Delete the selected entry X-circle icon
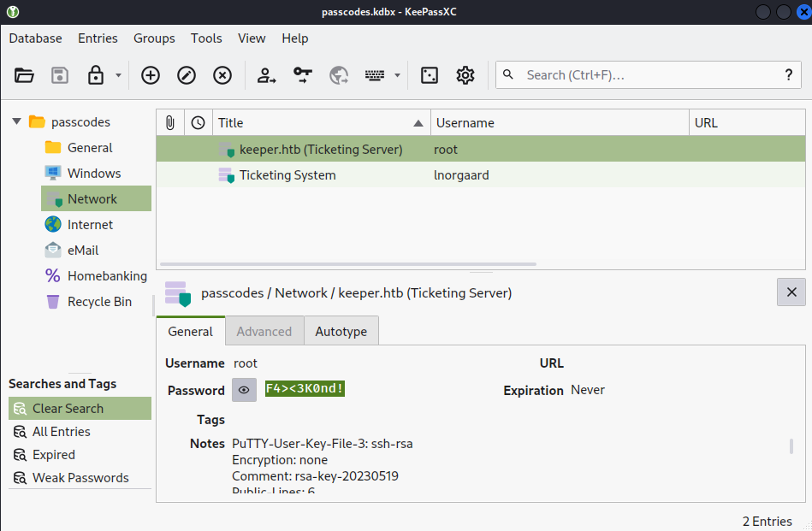812x531 pixels. pyautogui.click(x=222, y=75)
